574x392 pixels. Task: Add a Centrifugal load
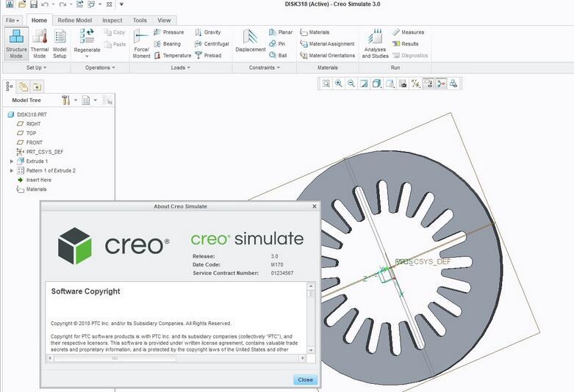[212, 44]
